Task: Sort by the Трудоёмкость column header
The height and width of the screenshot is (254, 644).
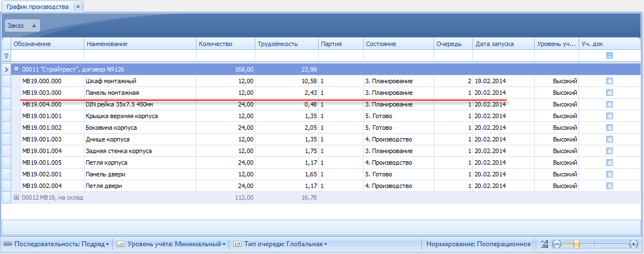Action: tap(286, 44)
